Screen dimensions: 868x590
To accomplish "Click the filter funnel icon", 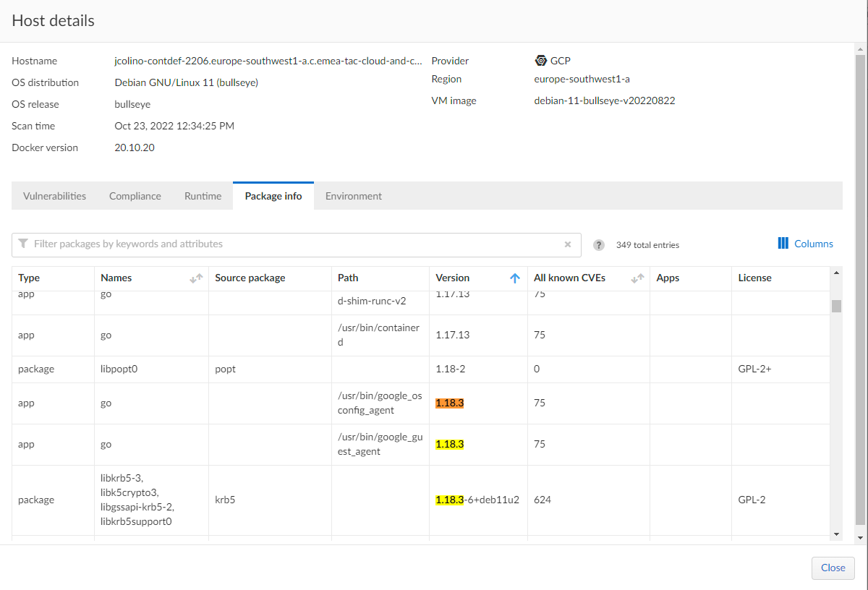I will [23, 244].
